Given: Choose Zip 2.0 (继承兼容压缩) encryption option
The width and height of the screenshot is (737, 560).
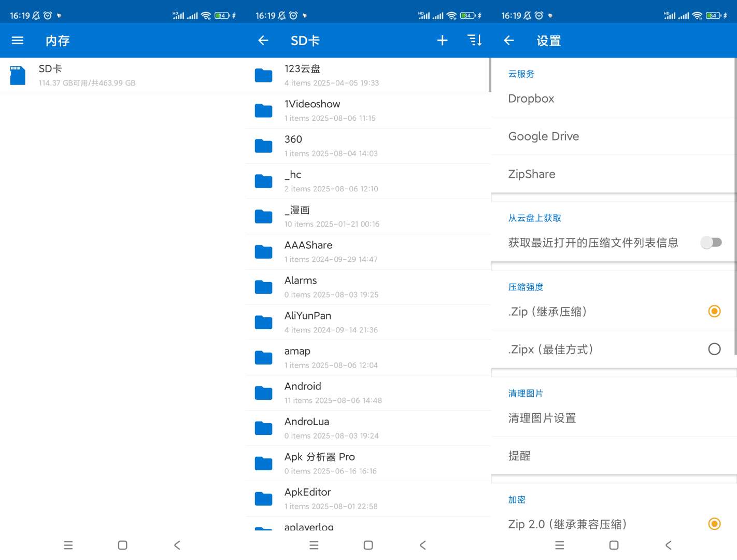Looking at the screenshot, I should pyautogui.click(x=714, y=524).
